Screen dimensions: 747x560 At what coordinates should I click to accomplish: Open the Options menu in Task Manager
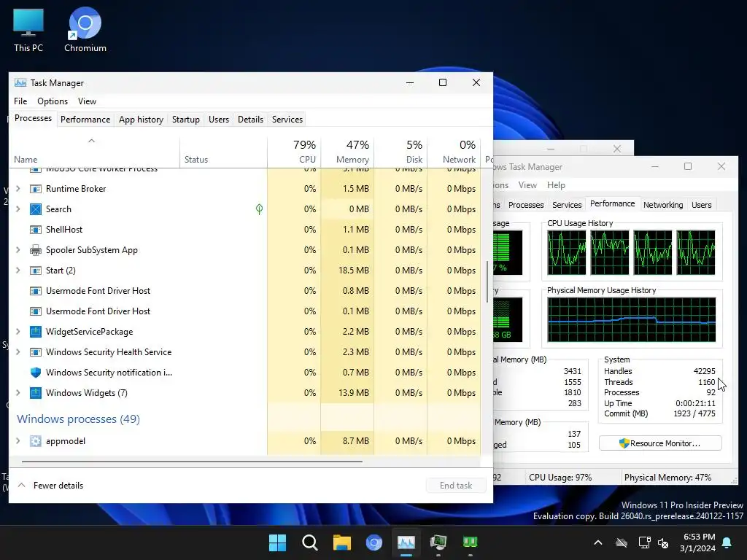coord(53,101)
